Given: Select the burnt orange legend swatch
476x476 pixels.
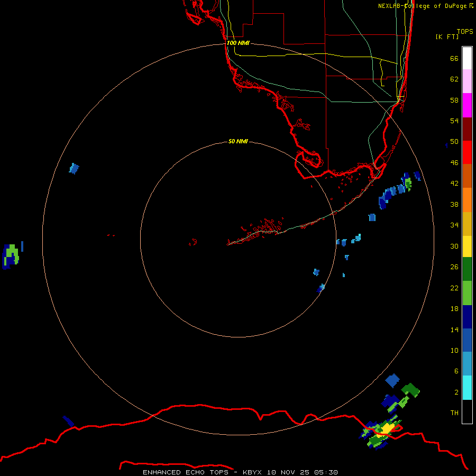Looking at the screenshot, I should coord(467,176).
